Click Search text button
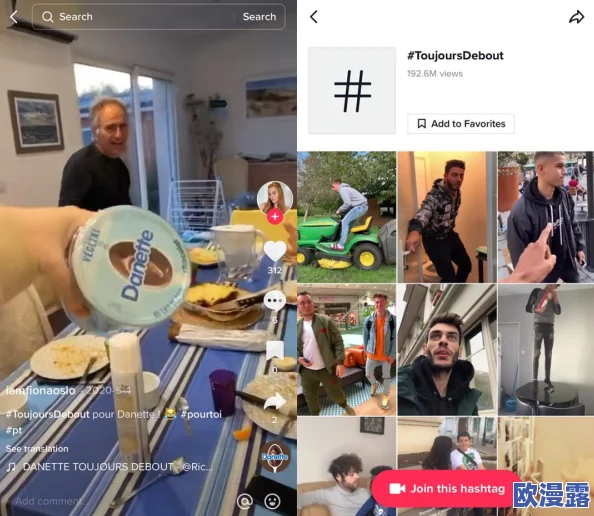 [x=259, y=17]
